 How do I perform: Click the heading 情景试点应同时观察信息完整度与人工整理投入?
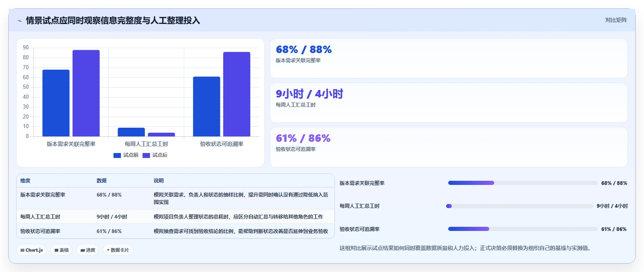pyautogui.click(x=113, y=20)
